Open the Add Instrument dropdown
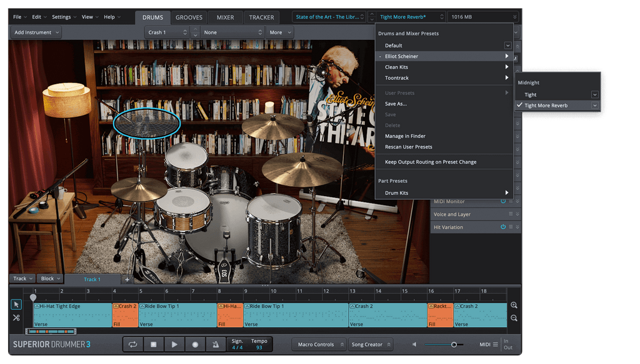Screen dimensions: 640x364 (x=36, y=32)
